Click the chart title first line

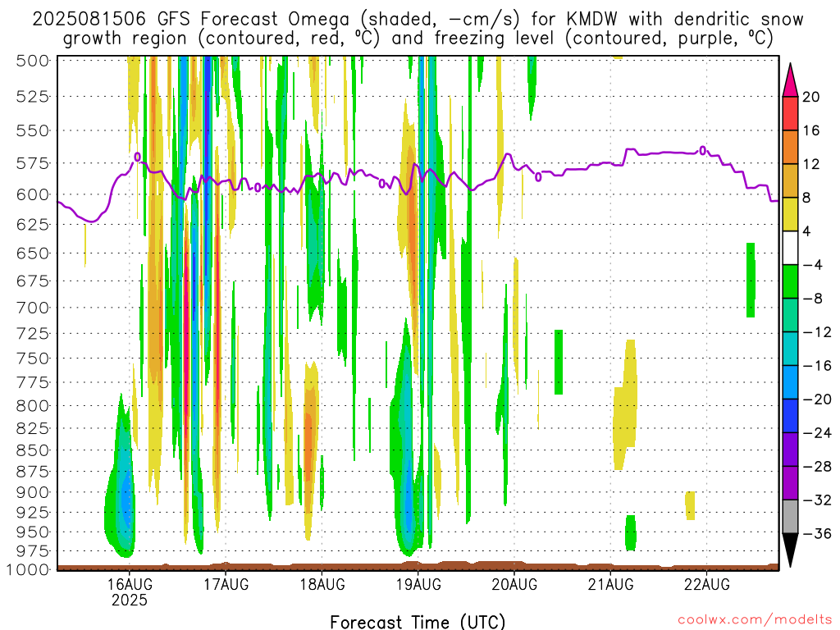[x=418, y=20]
